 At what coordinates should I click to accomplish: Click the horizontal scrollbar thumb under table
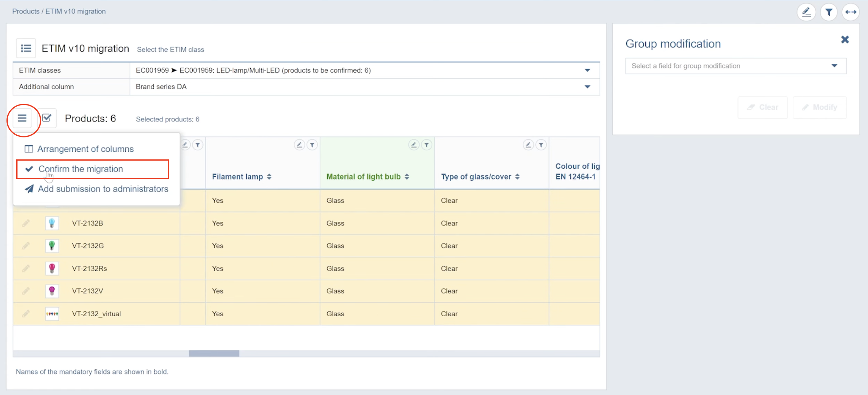pos(214,353)
